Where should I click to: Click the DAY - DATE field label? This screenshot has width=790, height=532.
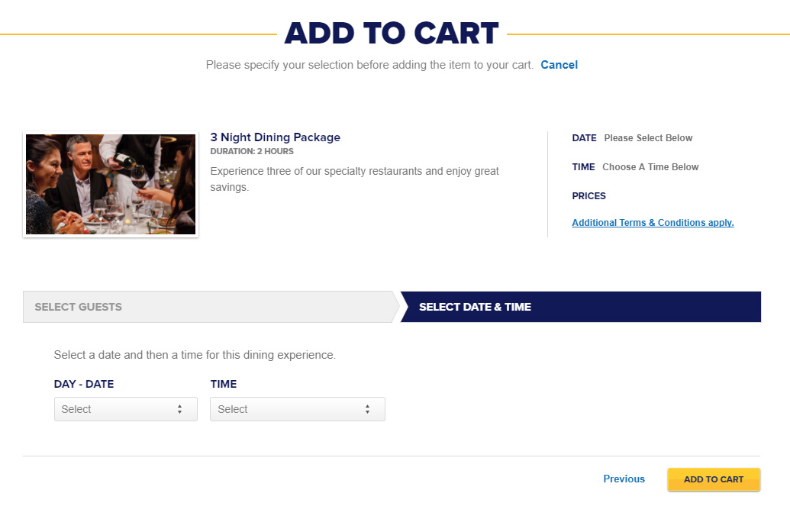[x=84, y=384]
